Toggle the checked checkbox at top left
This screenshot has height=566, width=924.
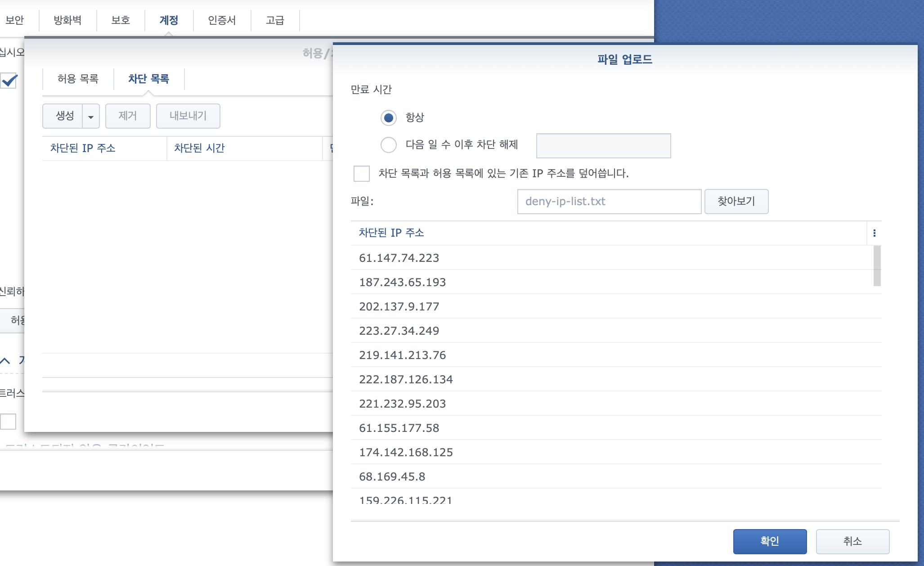(x=9, y=81)
